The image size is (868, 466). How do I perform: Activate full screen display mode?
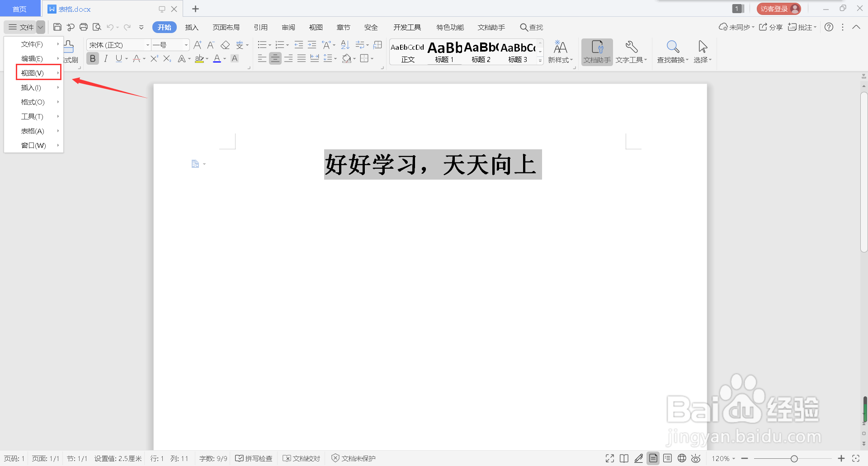[x=609, y=458]
